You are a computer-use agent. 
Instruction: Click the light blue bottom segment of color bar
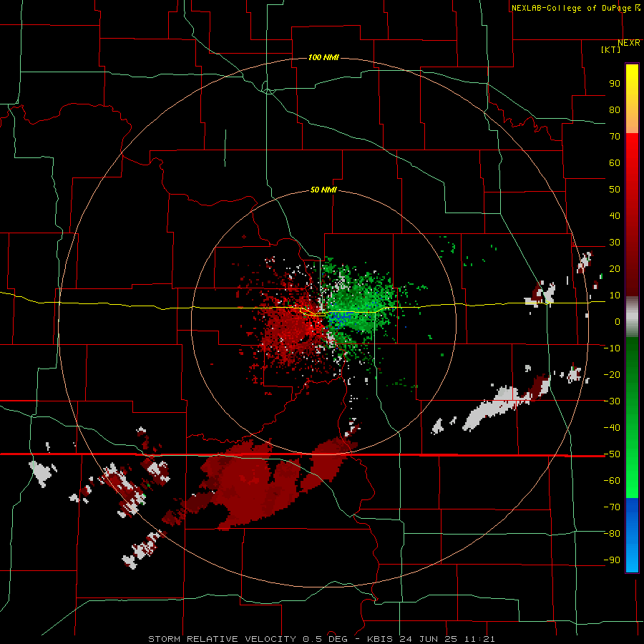click(x=632, y=559)
